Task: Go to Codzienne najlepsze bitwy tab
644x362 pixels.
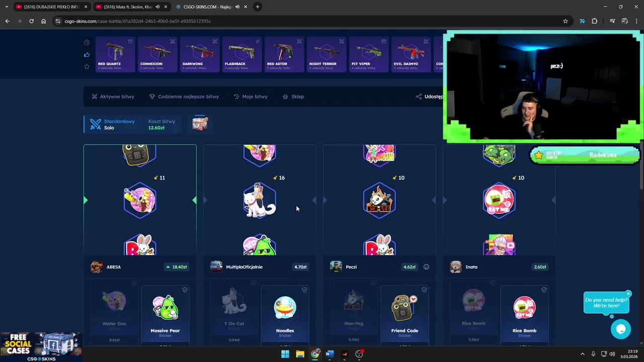Action: pyautogui.click(x=184, y=97)
